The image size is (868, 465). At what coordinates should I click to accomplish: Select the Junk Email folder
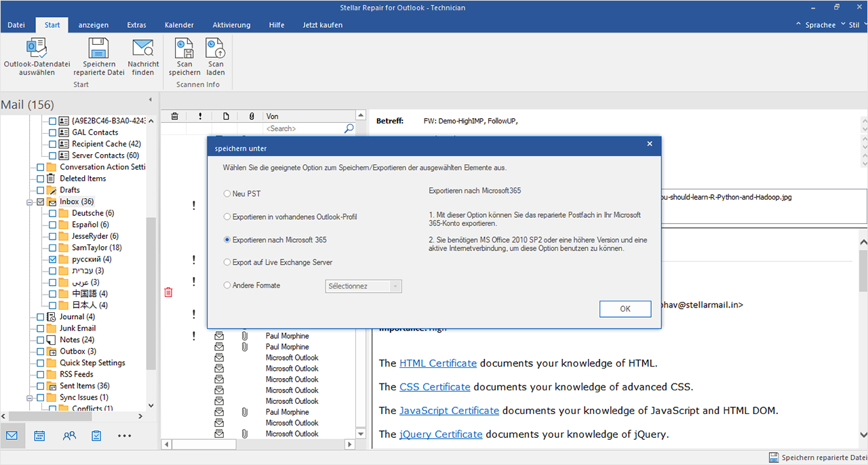77,329
